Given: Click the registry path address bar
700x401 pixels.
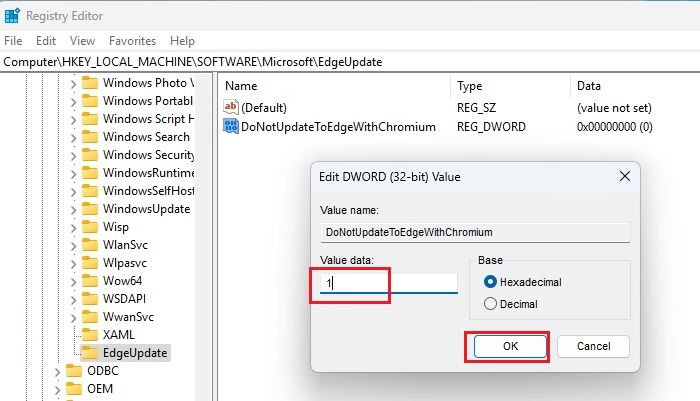Looking at the screenshot, I should click(x=350, y=62).
